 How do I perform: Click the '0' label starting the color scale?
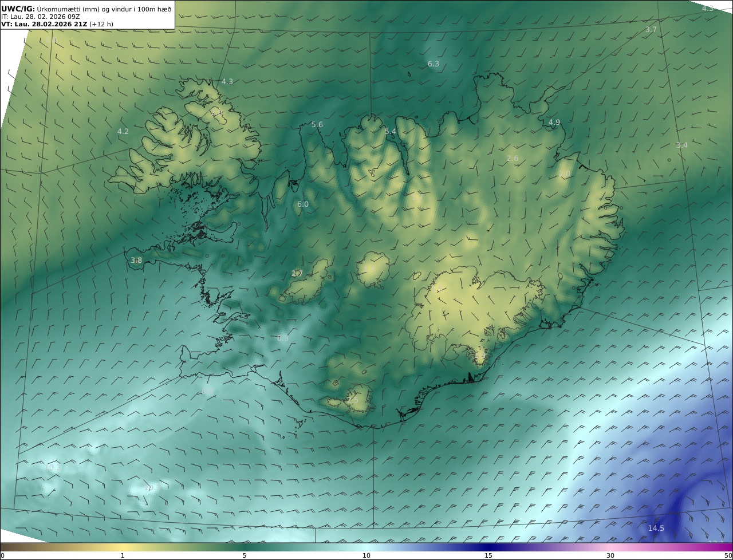[2, 555]
